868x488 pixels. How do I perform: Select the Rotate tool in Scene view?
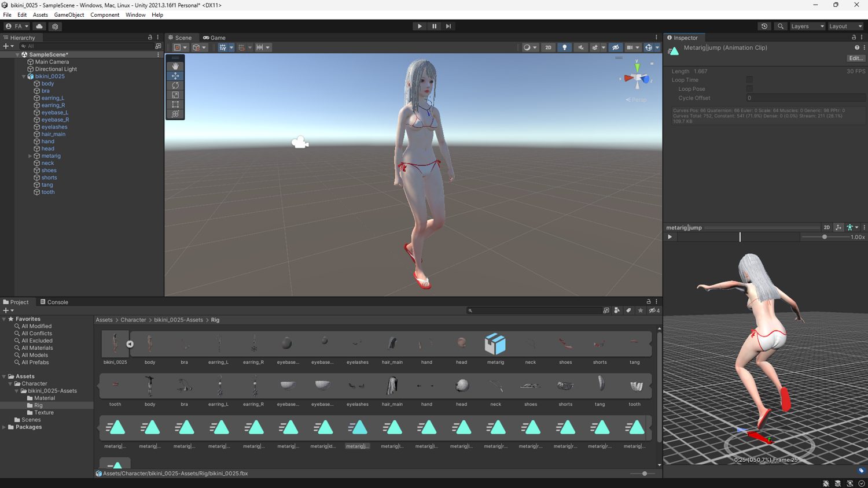pyautogui.click(x=175, y=86)
